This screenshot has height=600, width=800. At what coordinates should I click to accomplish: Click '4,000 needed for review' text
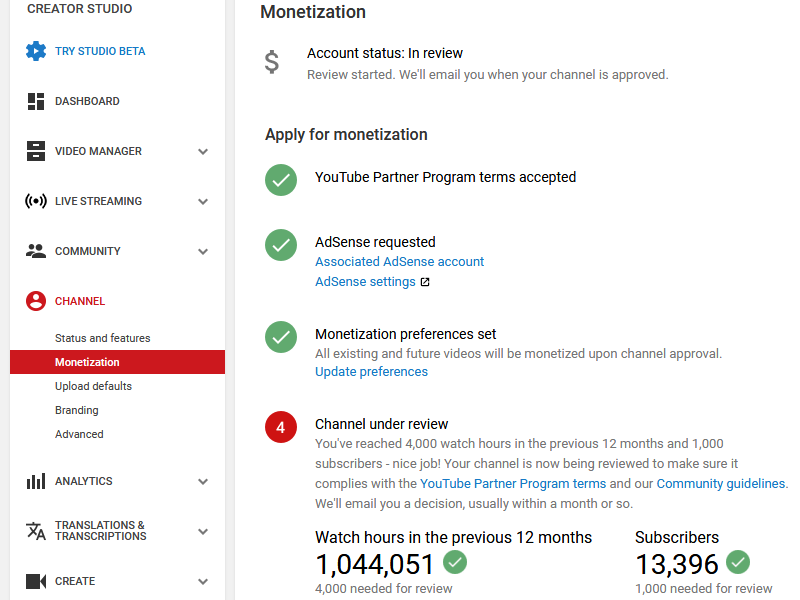click(384, 588)
